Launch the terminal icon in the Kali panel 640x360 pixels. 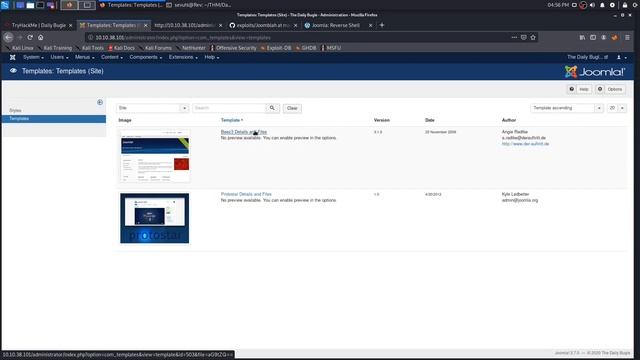[40, 5]
